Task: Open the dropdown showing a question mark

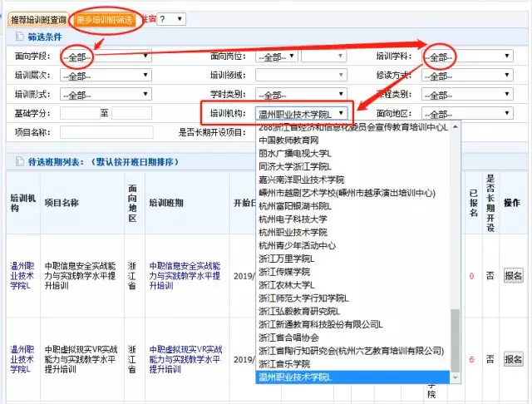Action: tap(171, 19)
